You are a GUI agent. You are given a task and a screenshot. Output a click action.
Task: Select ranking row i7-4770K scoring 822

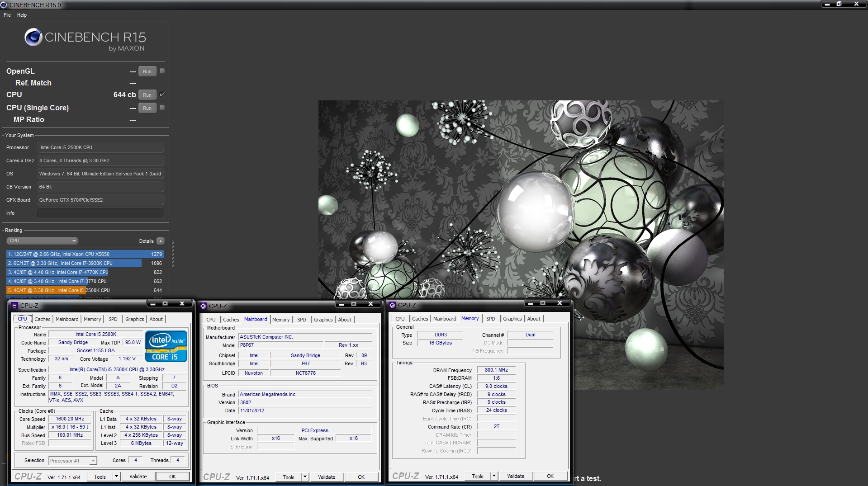click(85, 272)
